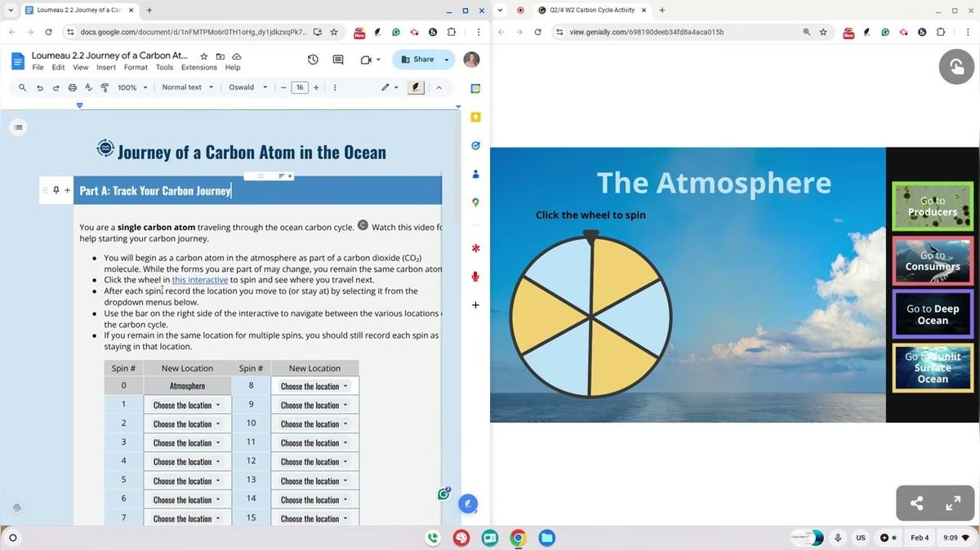Collapse the Docs toolbar

pos(439,87)
